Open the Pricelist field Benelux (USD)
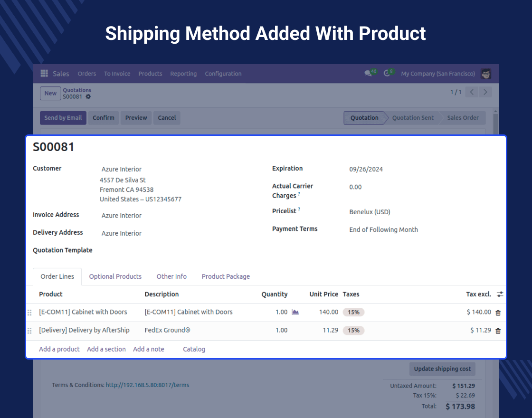The width and height of the screenshot is (532, 418). click(x=370, y=212)
